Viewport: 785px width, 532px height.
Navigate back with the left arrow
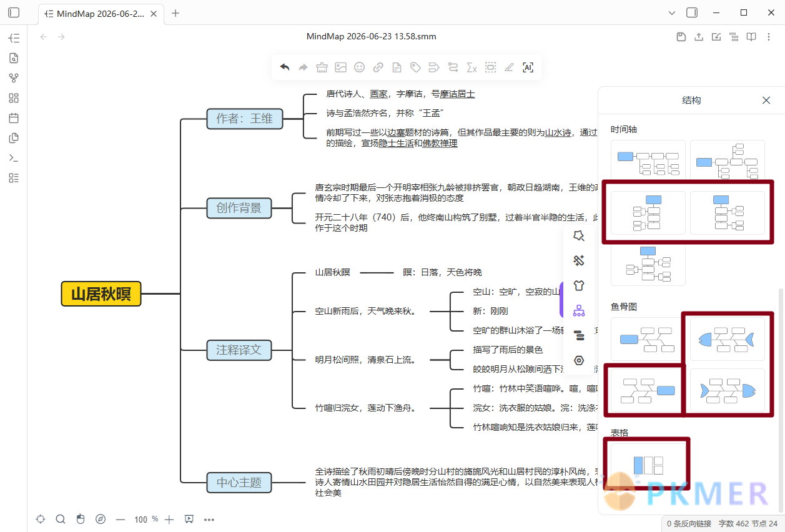(x=44, y=37)
